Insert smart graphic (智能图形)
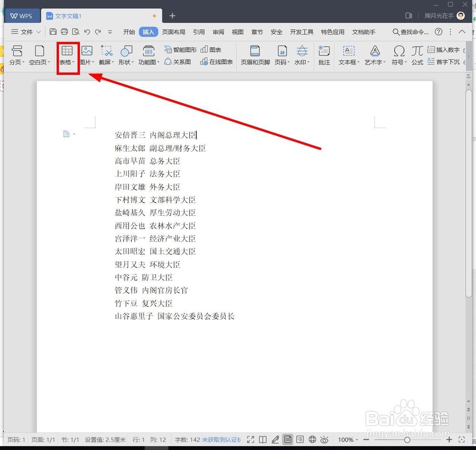 [180, 50]
